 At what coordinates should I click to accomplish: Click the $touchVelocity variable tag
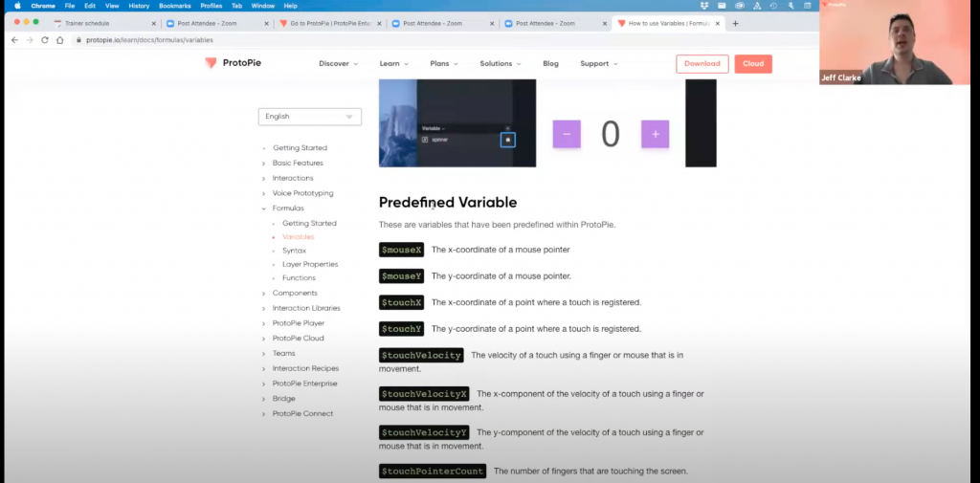coord(421,356)
